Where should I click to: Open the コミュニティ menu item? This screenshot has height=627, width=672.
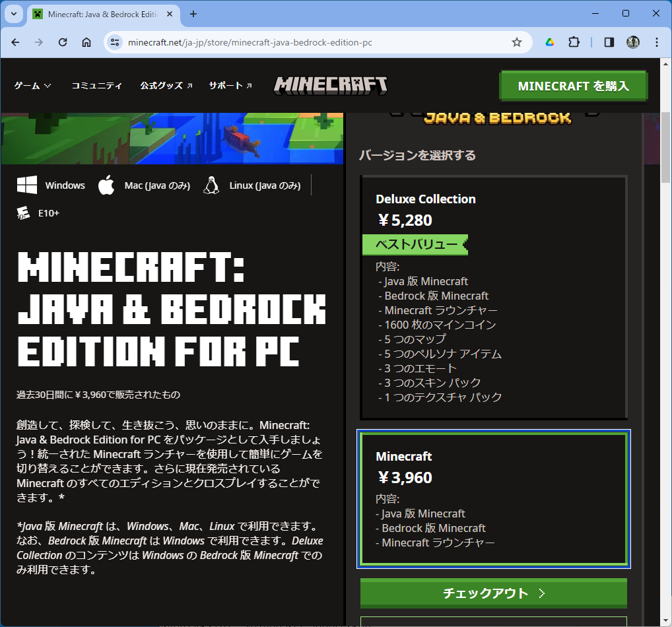(96, 86)
